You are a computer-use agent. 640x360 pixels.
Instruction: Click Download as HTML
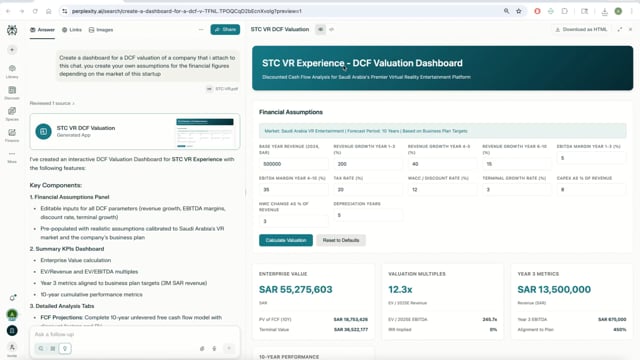(x=581, y=29)
